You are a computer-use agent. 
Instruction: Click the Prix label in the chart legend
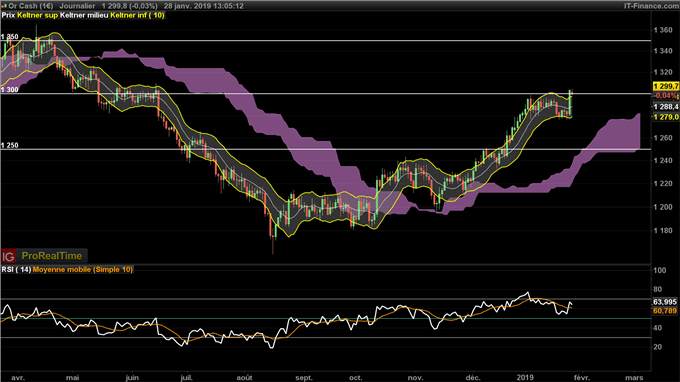[x=9, y=15]
